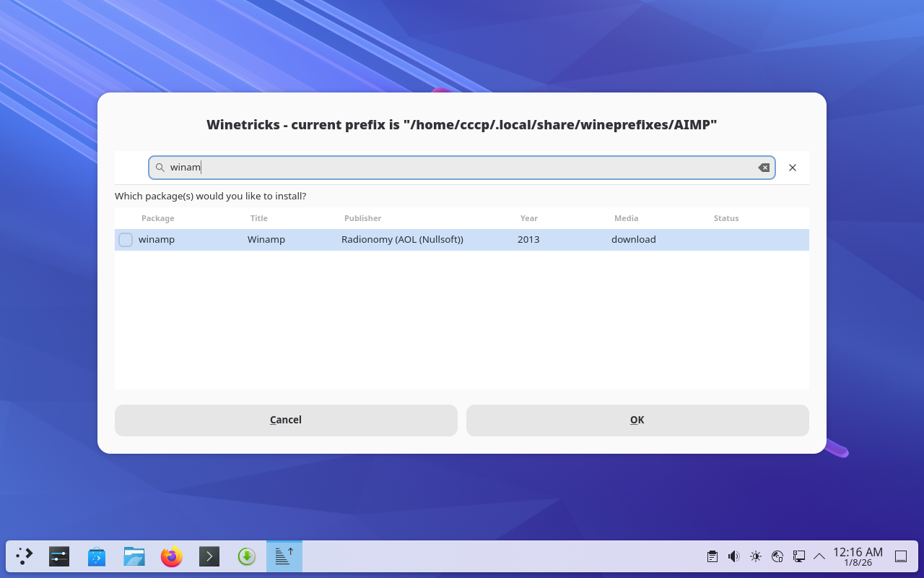Check the winamp package checkbox

pos(126,240)
